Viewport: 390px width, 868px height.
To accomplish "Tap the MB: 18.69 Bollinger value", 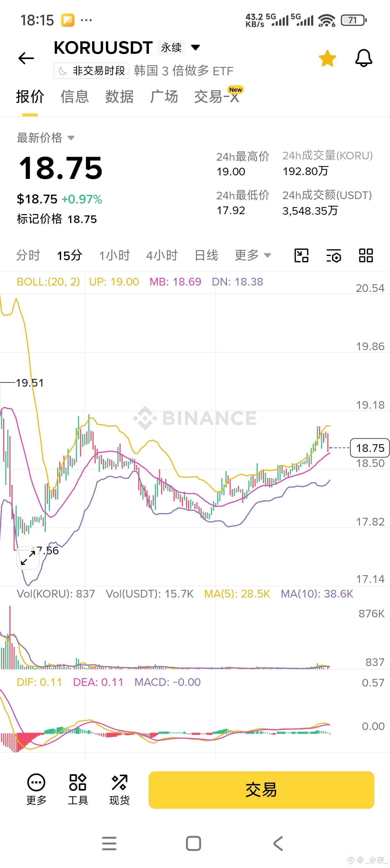I will click(175, 282).
